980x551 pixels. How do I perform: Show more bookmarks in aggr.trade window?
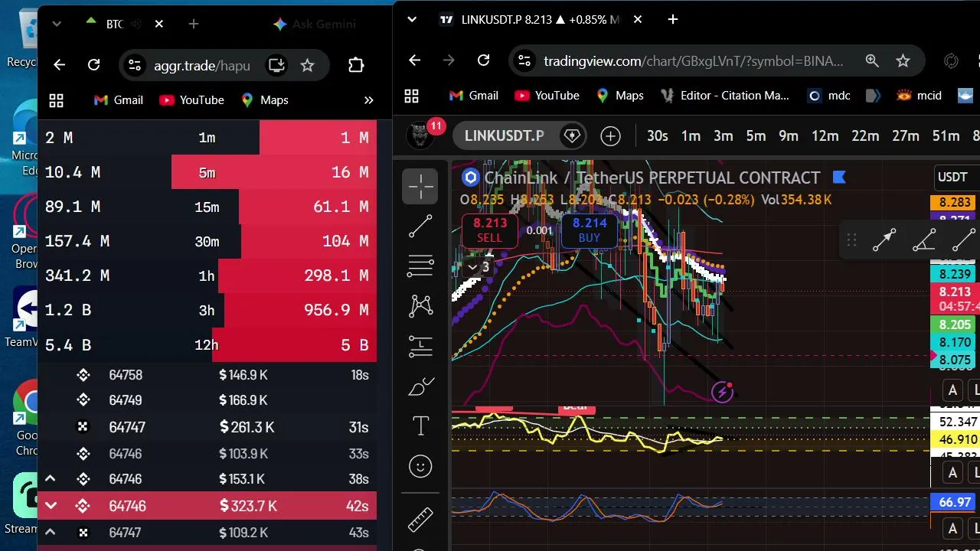(368, 100)
